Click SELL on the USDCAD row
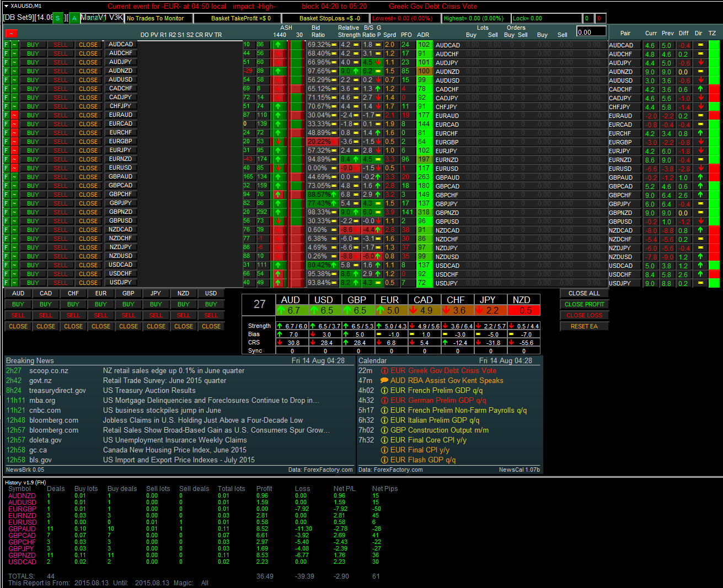Viewport: 723px width, 588px height. [x=61, y=265]
